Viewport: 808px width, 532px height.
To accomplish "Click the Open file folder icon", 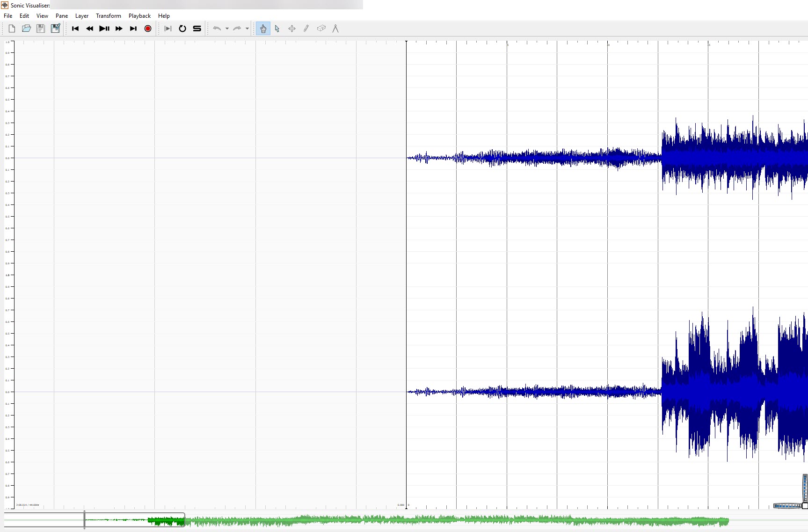I will pos(26,29).
